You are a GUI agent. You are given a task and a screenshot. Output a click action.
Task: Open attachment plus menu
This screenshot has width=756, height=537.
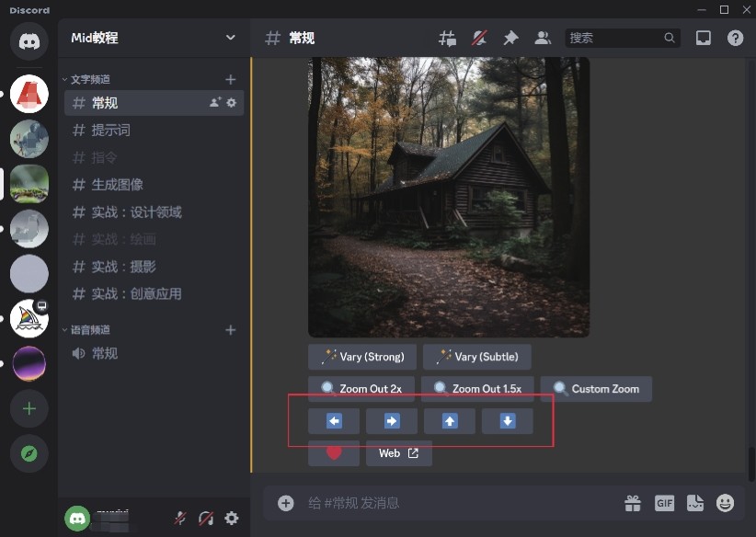285,503
